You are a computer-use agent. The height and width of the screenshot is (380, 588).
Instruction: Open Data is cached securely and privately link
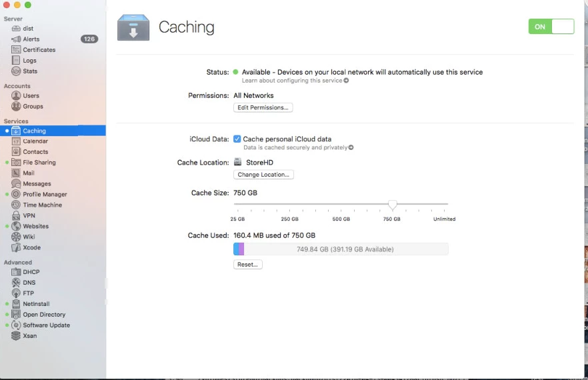(x=298, y=147)
